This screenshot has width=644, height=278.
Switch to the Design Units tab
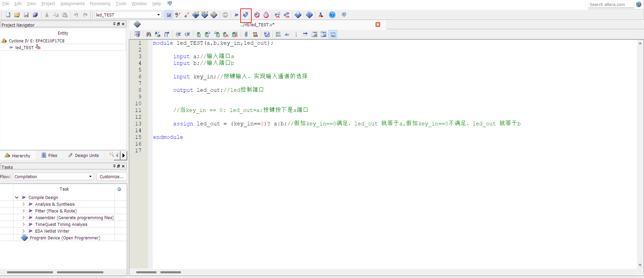click(84, 155)
